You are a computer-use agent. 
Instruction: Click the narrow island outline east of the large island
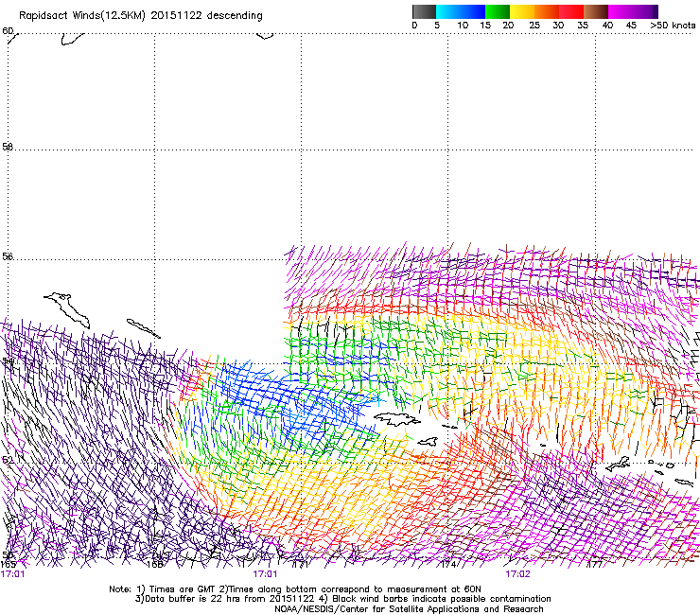click(143, 328)
